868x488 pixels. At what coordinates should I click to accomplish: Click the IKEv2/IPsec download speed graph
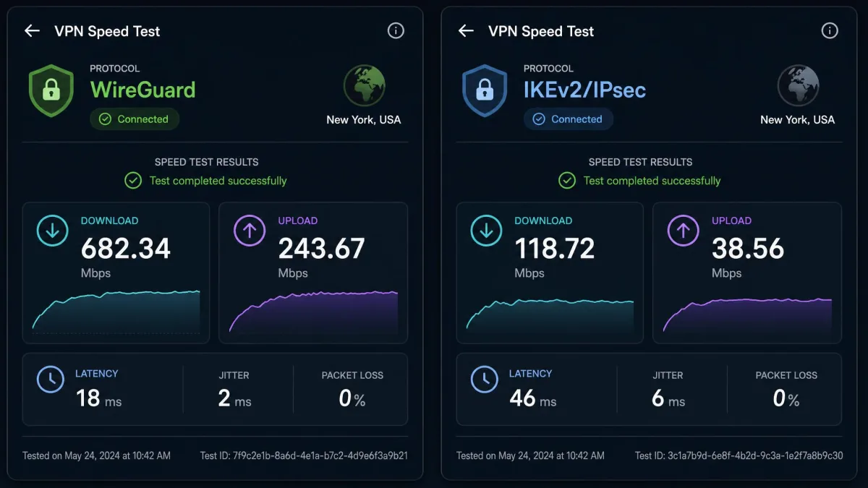point(550,312)
